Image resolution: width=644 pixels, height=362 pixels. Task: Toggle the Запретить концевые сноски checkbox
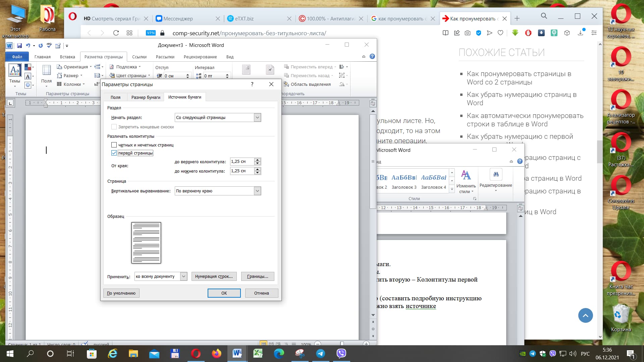tap(114, 127)
